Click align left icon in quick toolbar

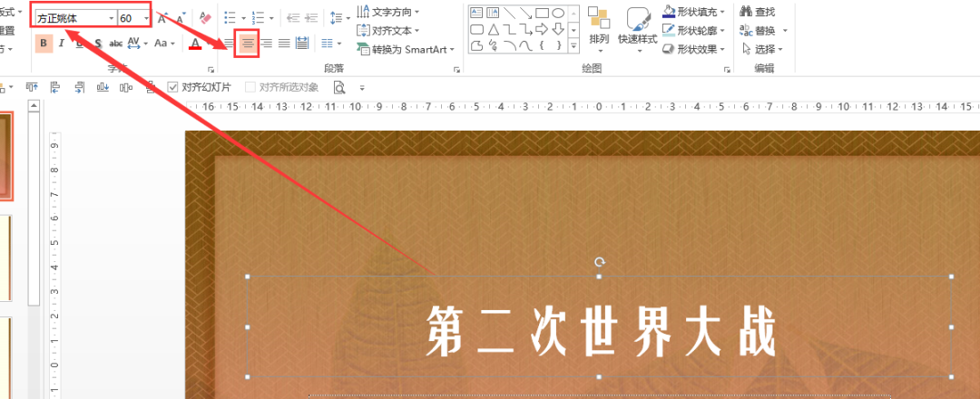pyautogui.click(x=55, y=87)
